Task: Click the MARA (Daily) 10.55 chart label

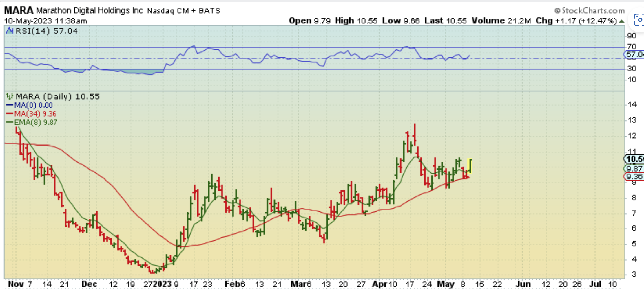Action: coord(58,96)
